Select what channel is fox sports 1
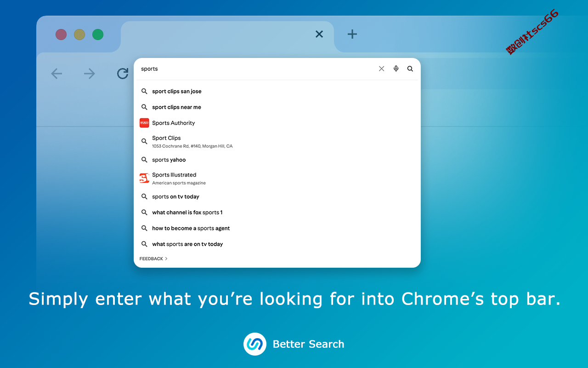588x368 pixels. click(277, 213)
